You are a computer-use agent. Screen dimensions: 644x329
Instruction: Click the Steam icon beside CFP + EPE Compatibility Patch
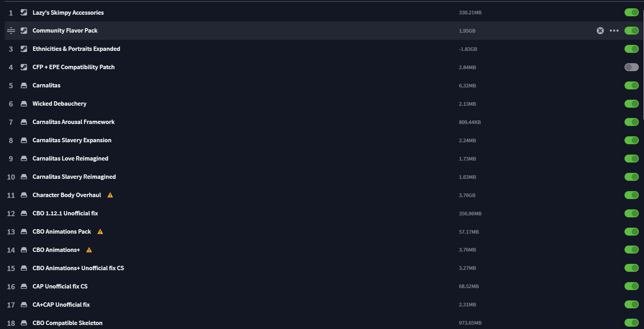24,67
